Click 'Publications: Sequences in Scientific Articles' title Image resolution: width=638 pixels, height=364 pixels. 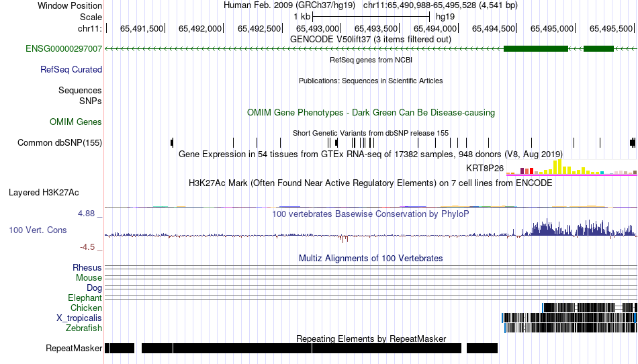[x=371, y=81]
